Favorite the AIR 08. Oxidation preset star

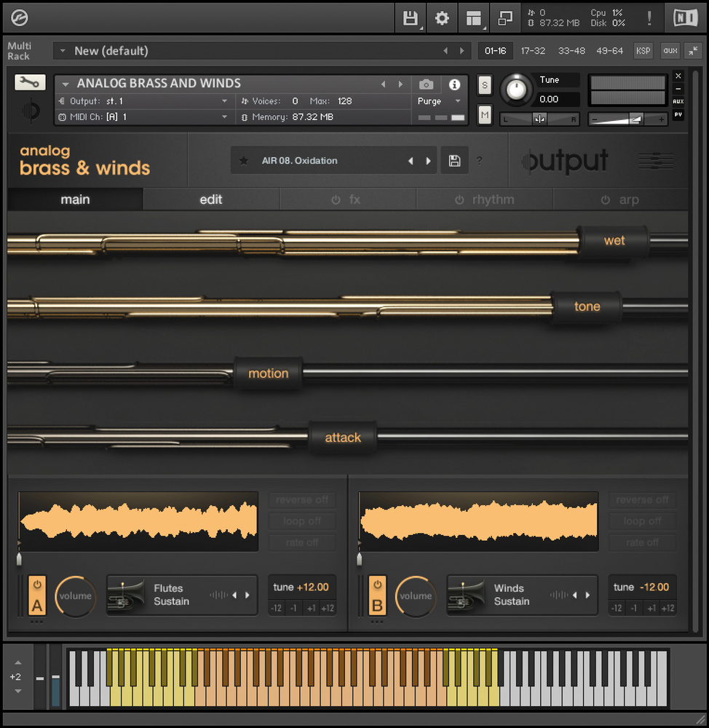244,161
